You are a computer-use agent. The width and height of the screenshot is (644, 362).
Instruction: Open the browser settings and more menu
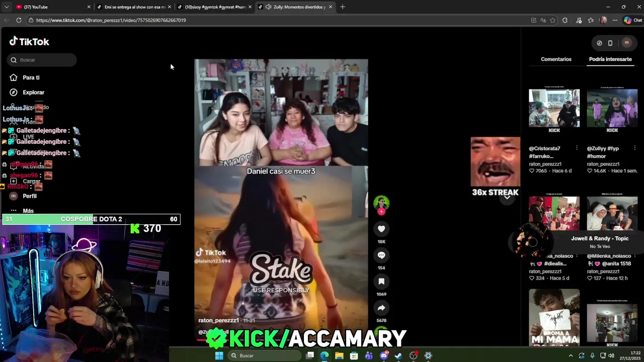615,20
